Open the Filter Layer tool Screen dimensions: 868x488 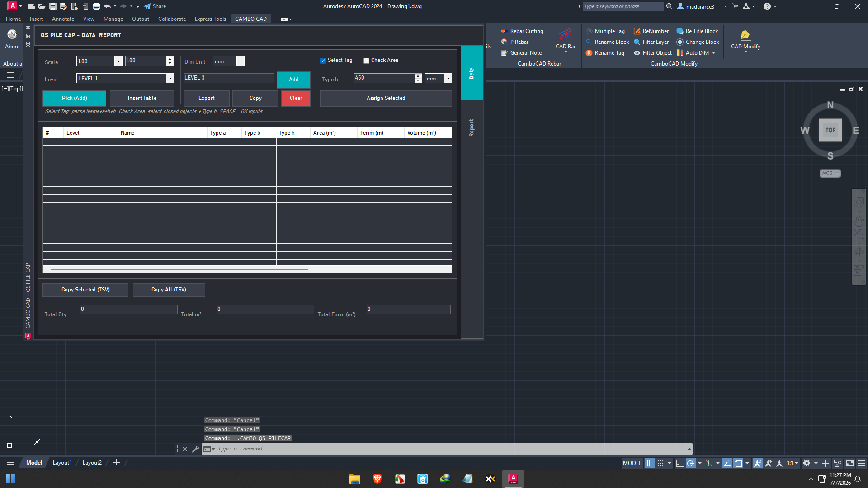pos(651,42)
